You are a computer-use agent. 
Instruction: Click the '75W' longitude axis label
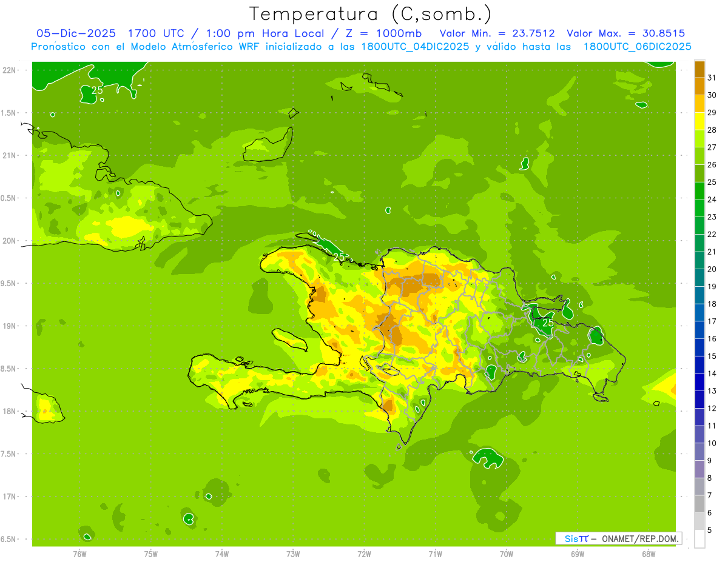tap(151, 554)
